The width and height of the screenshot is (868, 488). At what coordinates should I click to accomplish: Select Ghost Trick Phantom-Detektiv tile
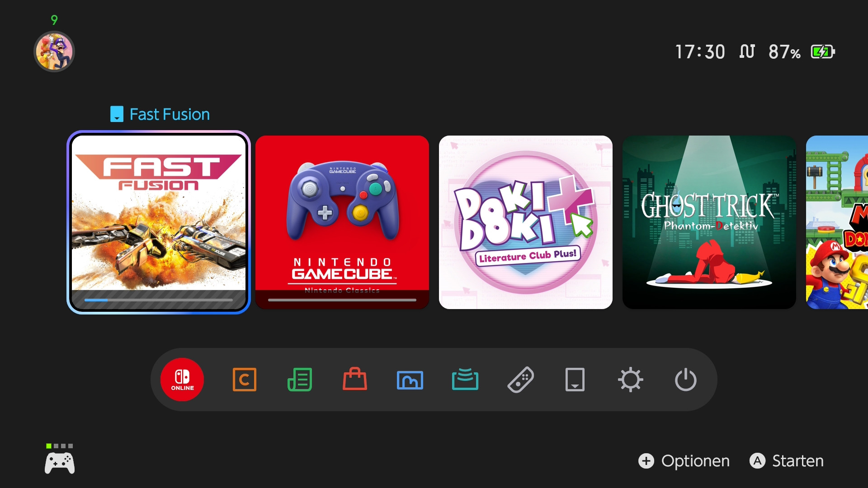pos(709,222)
